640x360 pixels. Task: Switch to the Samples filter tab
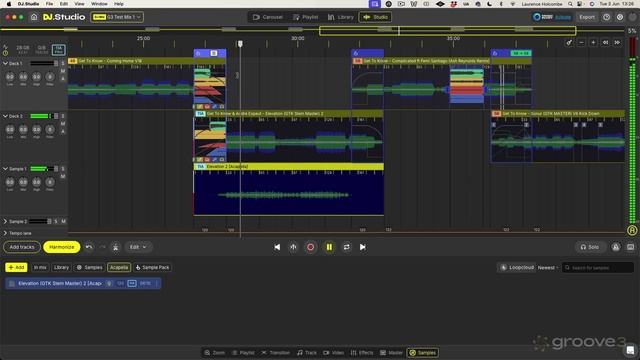pyautogui.click(x=89, y=267)
